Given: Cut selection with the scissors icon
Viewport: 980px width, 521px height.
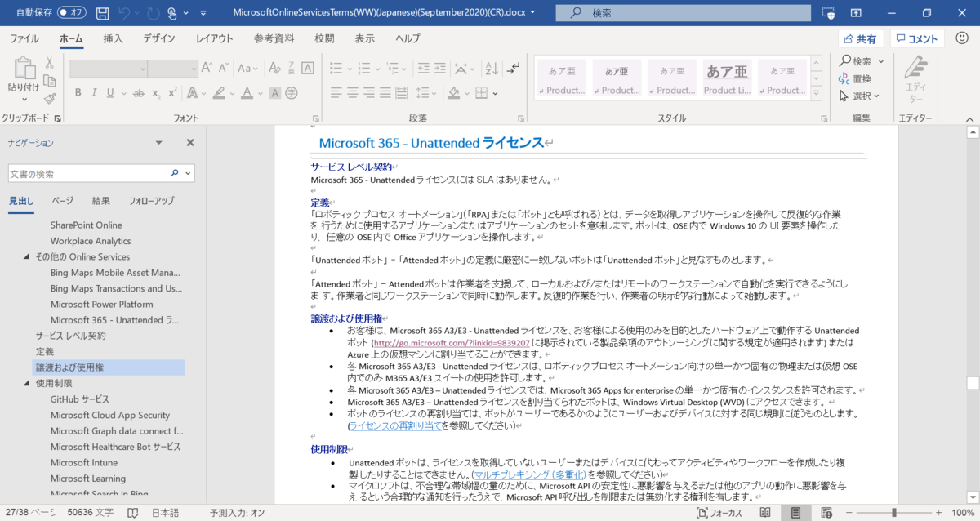Looking at the screenshot, I should [50, 63].
